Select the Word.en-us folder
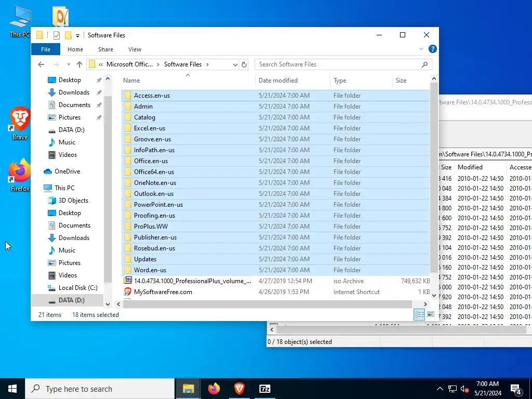The image size is (532, 399). (x=275, y=270)
